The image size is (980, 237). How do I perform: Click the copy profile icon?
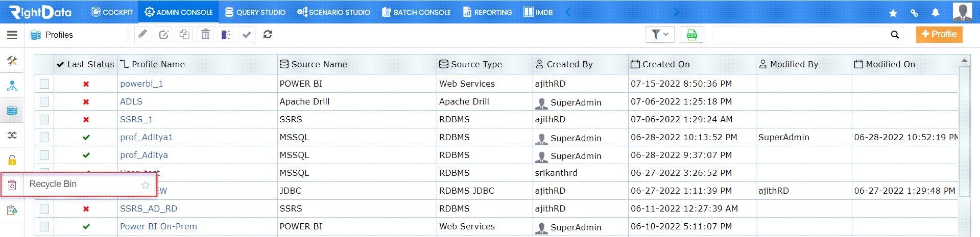(x=184, y=35)
